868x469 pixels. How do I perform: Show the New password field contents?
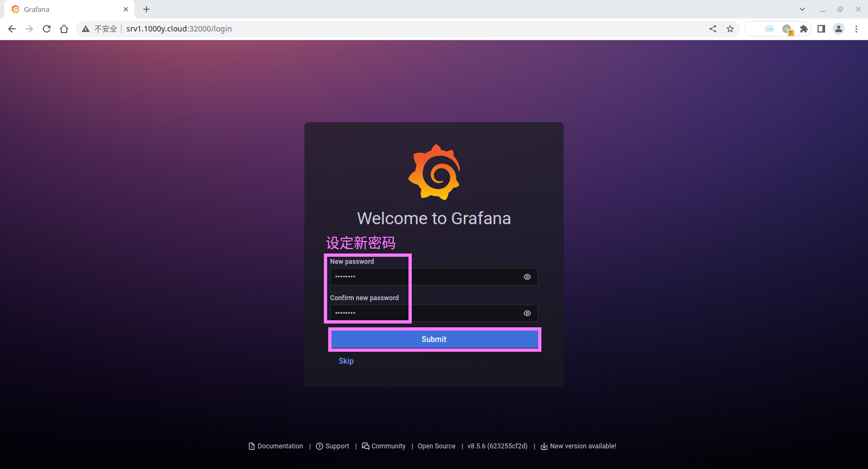point(527,277)
